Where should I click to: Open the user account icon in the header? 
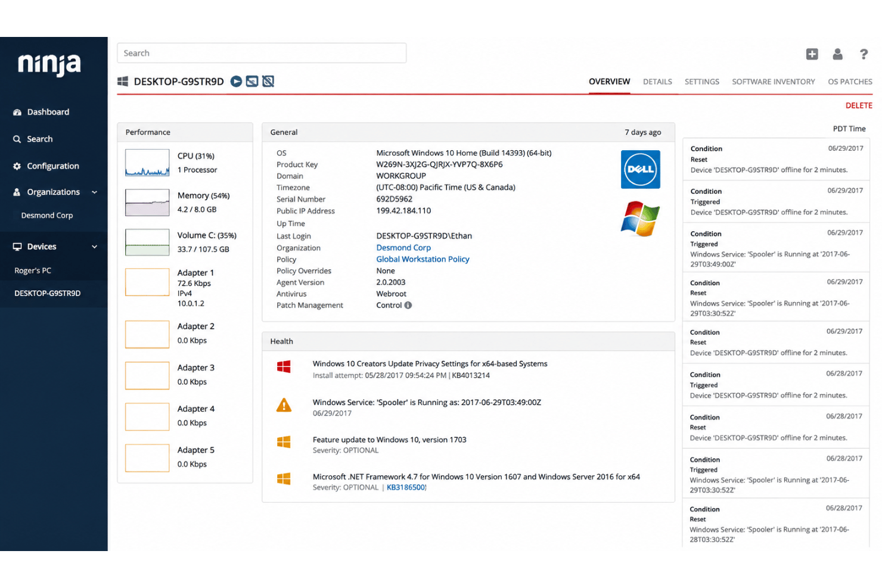coord(837,54)
